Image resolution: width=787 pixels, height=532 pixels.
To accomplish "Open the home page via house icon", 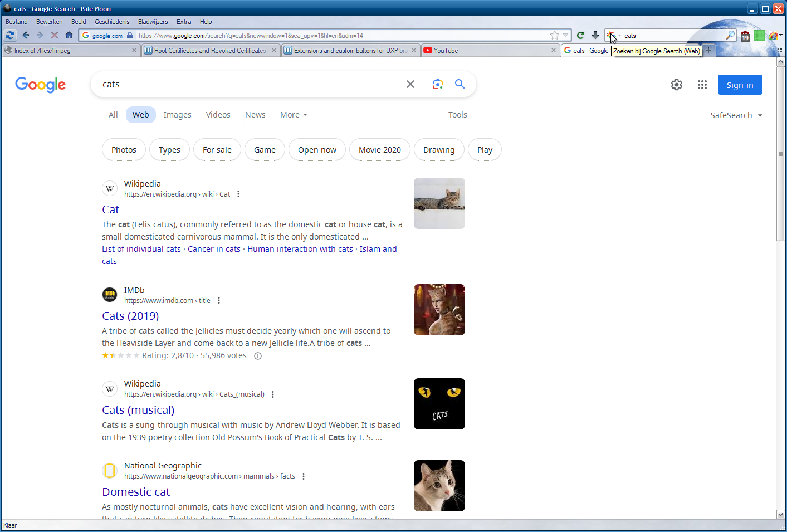I will (69, 35).
